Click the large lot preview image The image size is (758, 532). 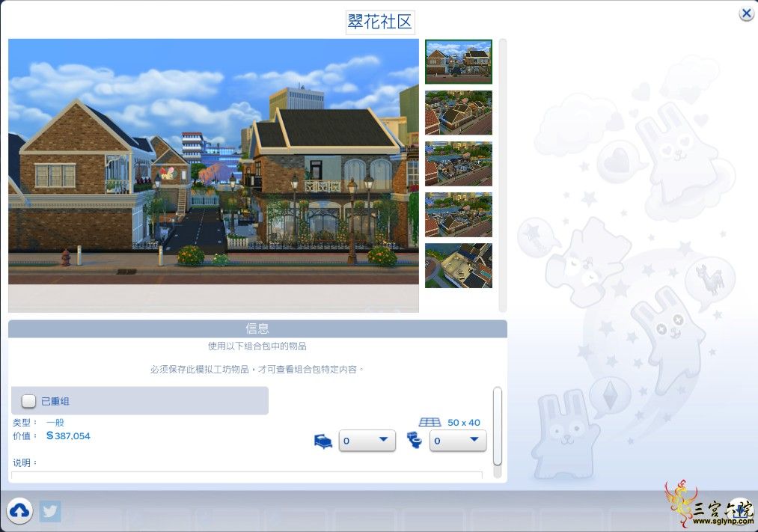pos(214,175)
